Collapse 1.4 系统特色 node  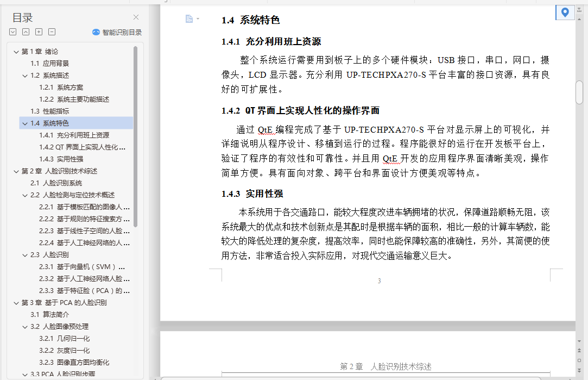pyautogui.click(x=25, y=123)
